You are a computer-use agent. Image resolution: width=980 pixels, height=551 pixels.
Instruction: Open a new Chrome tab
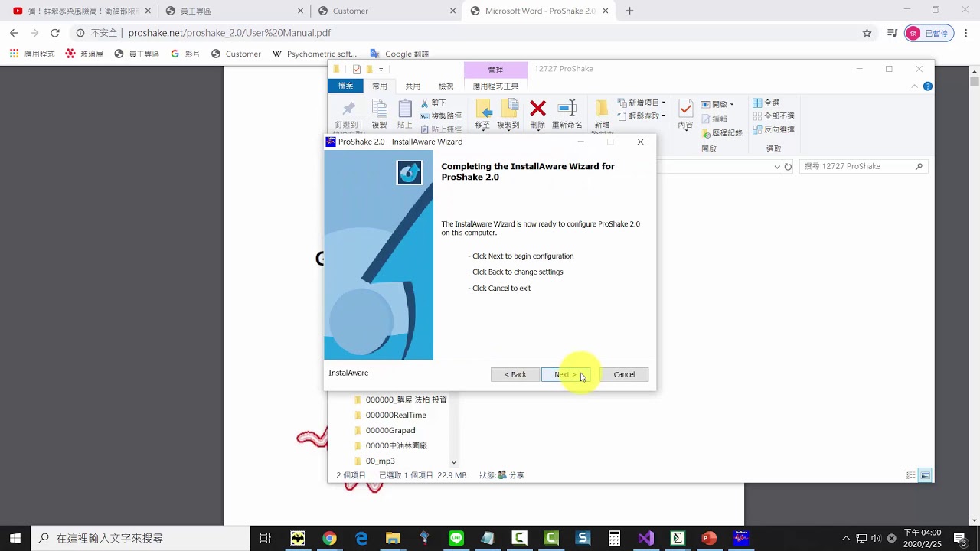[629, 11]
